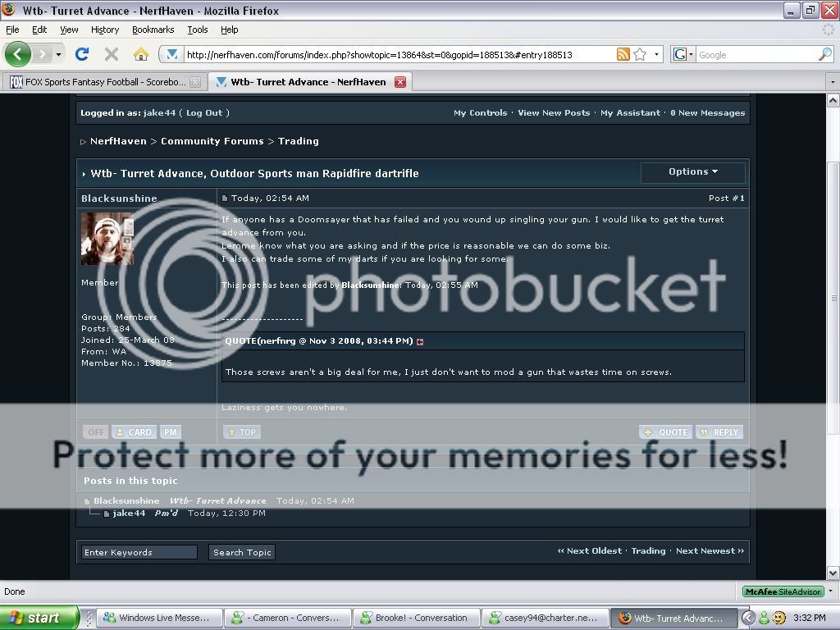The image size is (840, 630).
Task: Open the Bookmarks menu
Action: 153,30
